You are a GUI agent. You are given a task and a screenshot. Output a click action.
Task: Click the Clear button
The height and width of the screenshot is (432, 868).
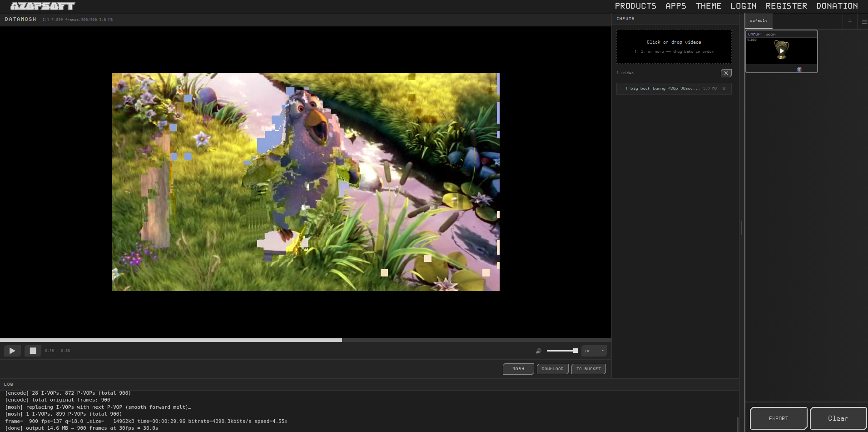(x=838, y=418)
